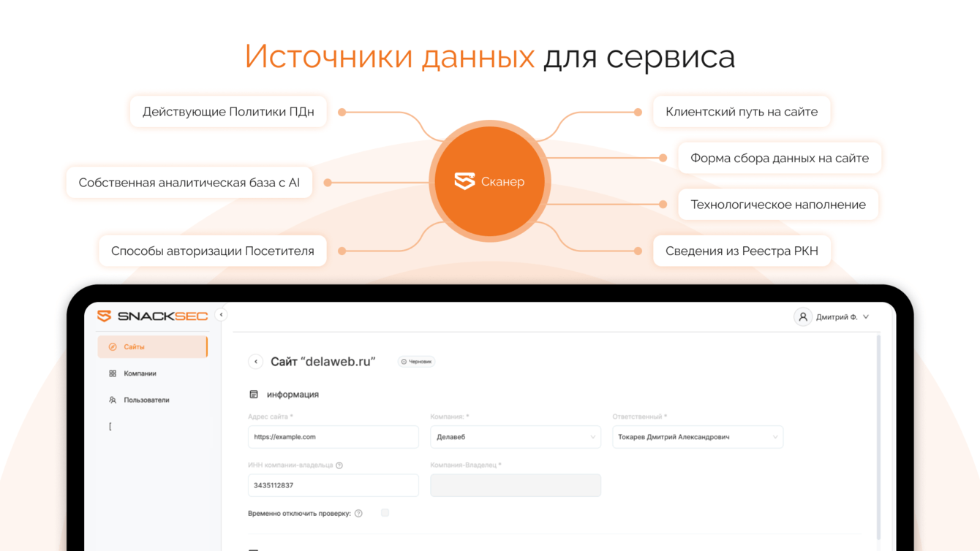980x551 pixels.
Task: Click the grid icon next to Компании
Action: (x=113, y=373)
